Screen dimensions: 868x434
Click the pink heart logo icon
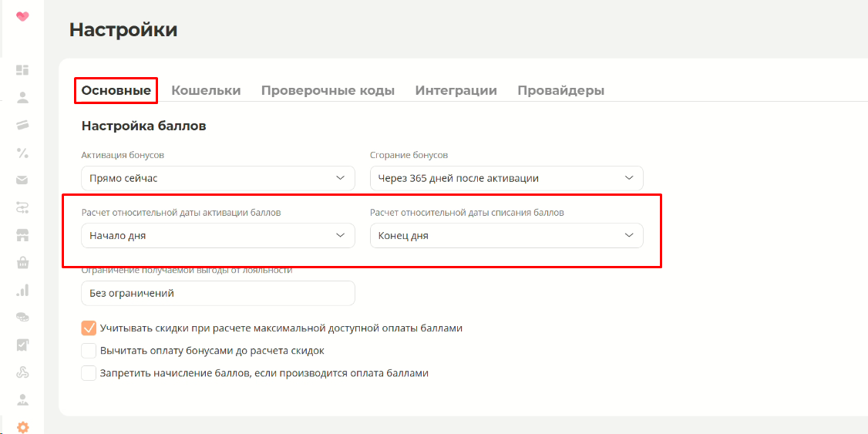pyautogui.click(x=22, y=17)
